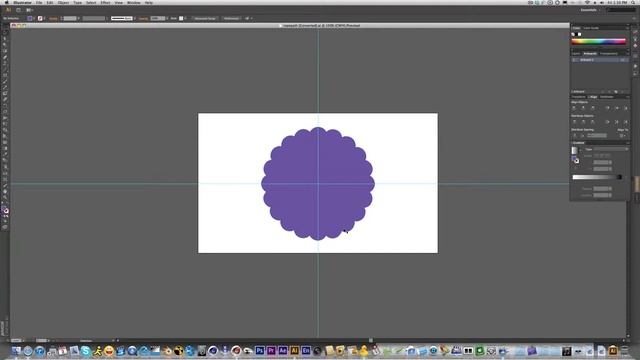Select the Type tool
This screenshot has width=640, height=360.
(5, 63)
